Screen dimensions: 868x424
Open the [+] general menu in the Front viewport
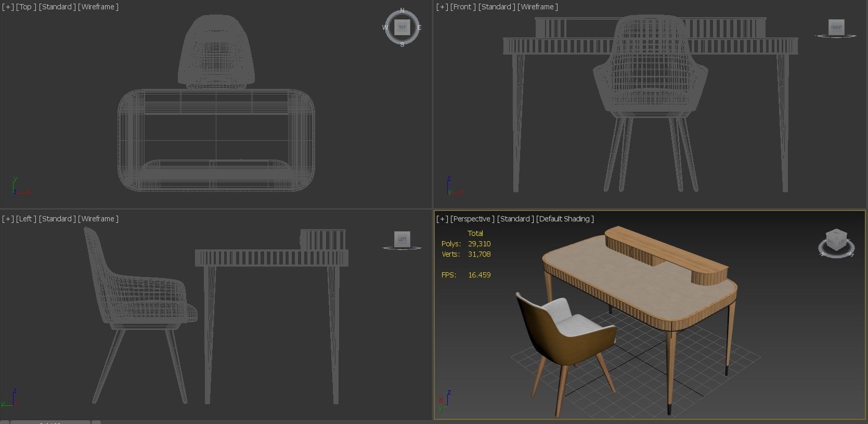click(442, 7)
